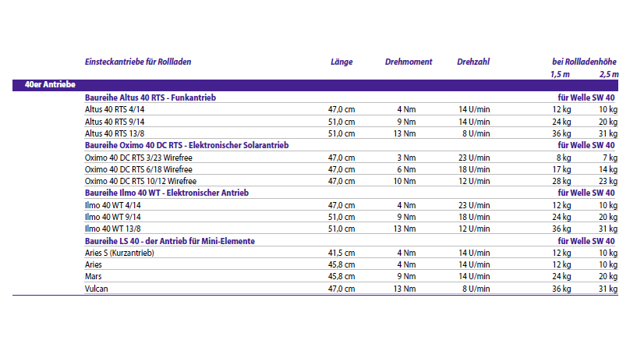Click 'für Welle SW 40' in LS 40 heading row

point(586,241)
